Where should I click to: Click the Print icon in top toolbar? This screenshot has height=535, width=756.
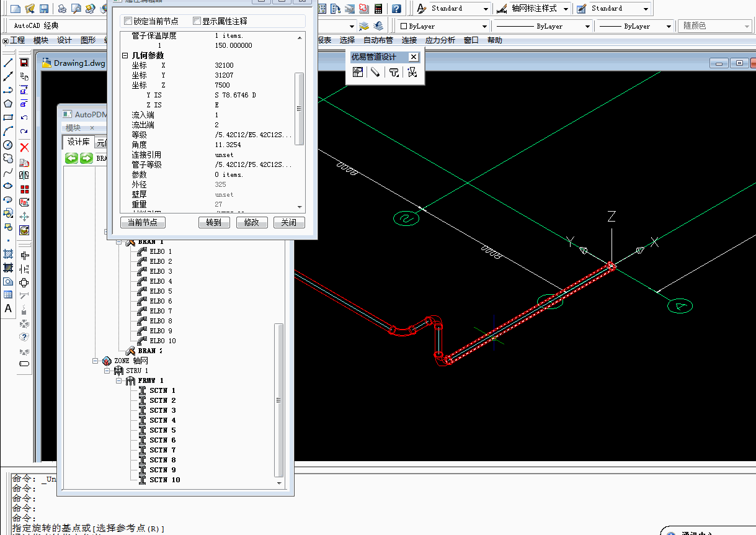[x=63, y=9]
